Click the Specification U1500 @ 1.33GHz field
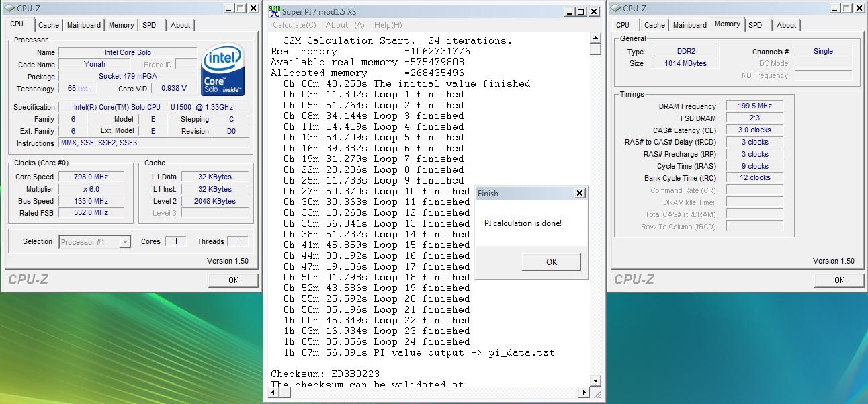This screenshot has width=868, height=404. coord(154,108)
